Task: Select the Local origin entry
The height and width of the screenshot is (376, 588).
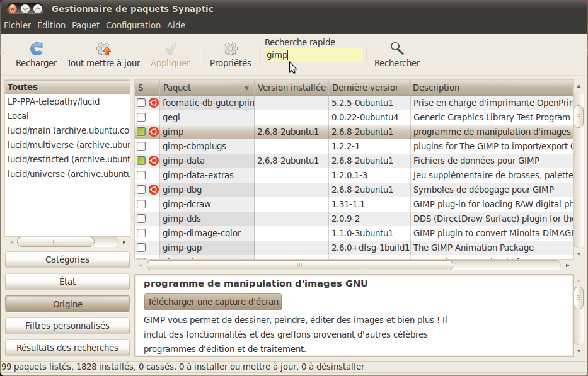Action: 67,117
